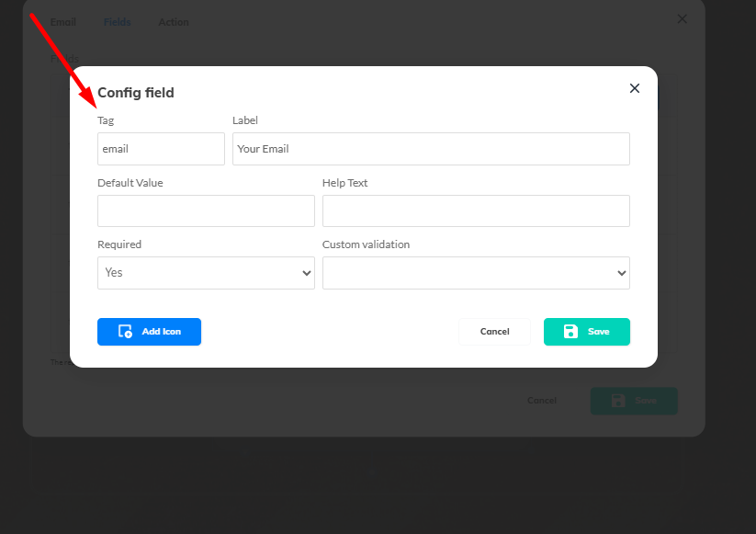
Task: Click into the Default Value field
Action: pyautogui.click(x=206, y=210)
